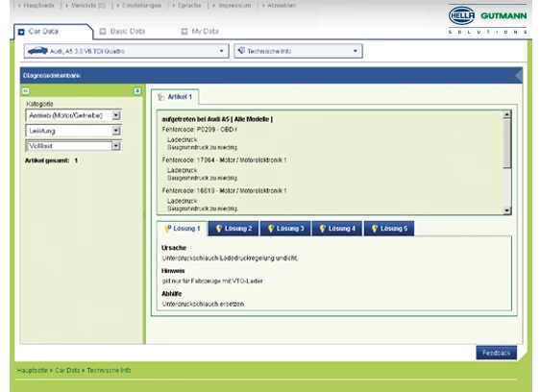The height and width of the screenshot is (392, 540).
Task: Open the Antrieb (Motor/Getriebe) category dropdown
Action: pos(116,115)
